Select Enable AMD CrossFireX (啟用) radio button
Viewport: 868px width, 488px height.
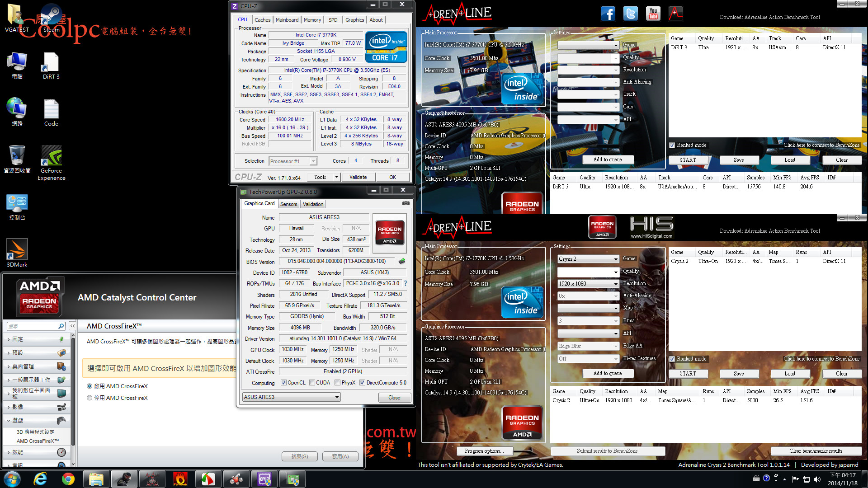[90, 386]
